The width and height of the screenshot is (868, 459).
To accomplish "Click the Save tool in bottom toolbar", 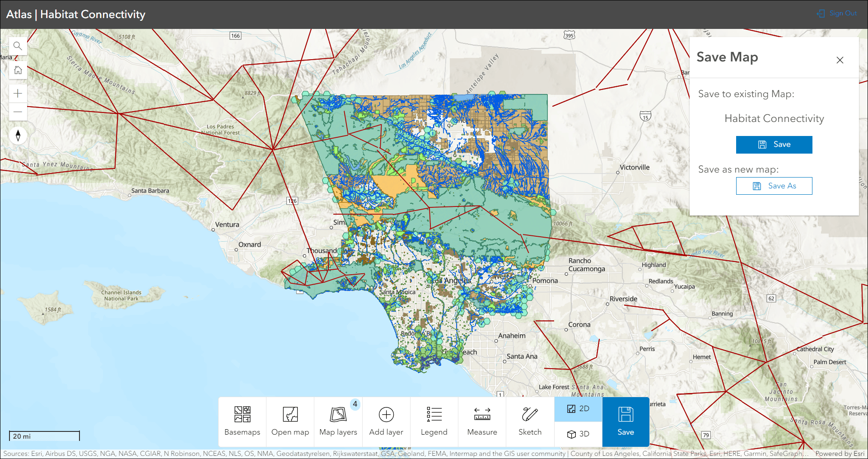I will [626, 422].
